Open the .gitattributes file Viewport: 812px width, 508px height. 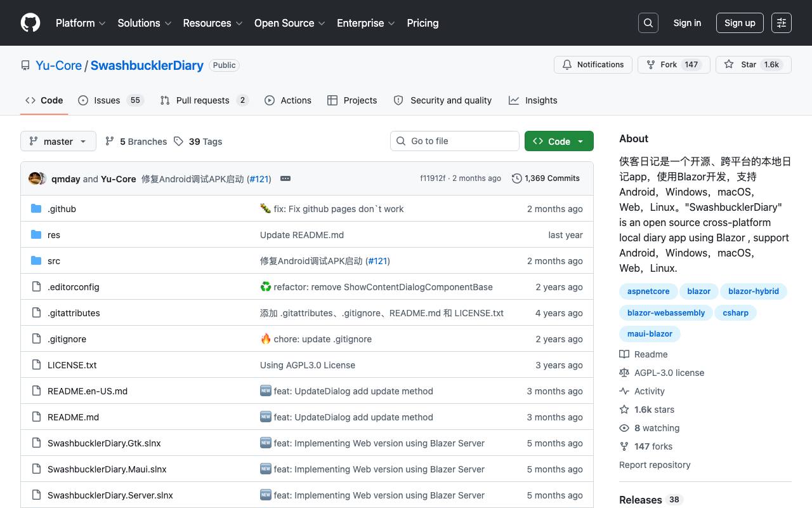[x=74, y=313]
